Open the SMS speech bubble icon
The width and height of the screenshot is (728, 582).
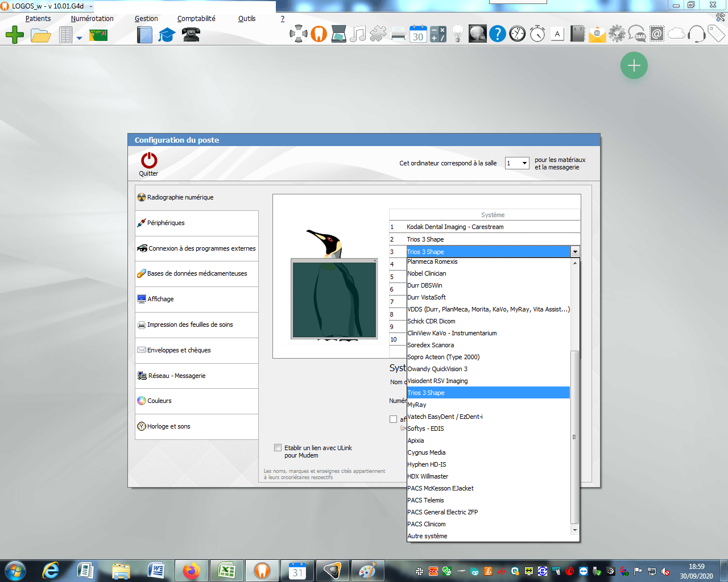pyautogui.click(x=637, y=34)
